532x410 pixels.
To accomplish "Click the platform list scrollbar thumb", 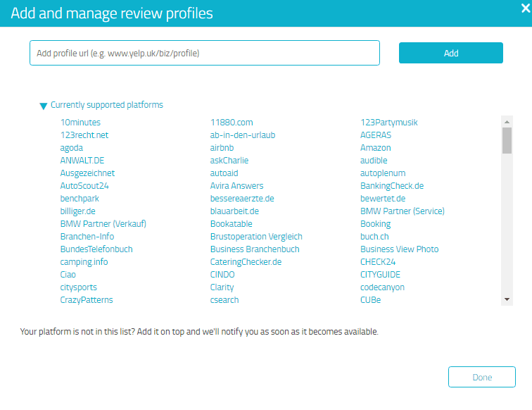I will (507, 141).
